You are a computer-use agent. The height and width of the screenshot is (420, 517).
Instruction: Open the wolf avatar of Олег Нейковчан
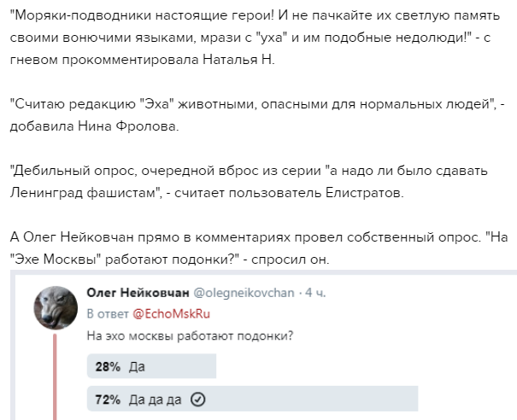click(x=56, y=307)
